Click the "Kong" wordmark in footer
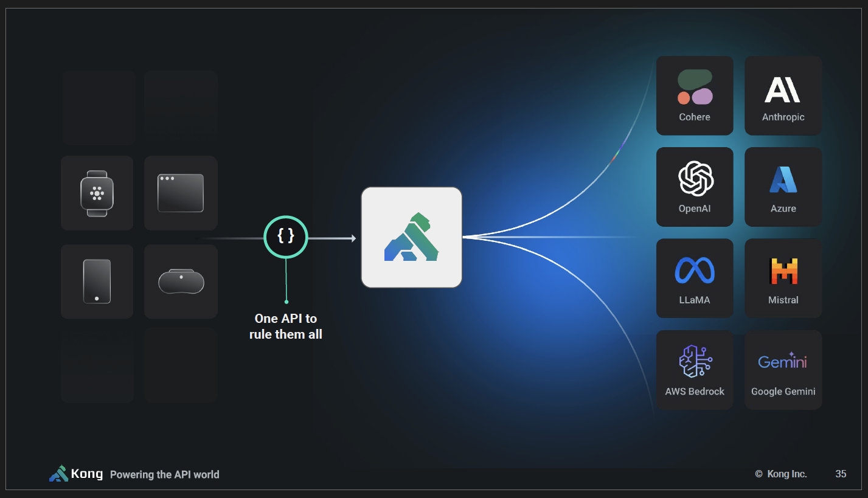This screenshot has width=868, height=498. coord(87,474)
